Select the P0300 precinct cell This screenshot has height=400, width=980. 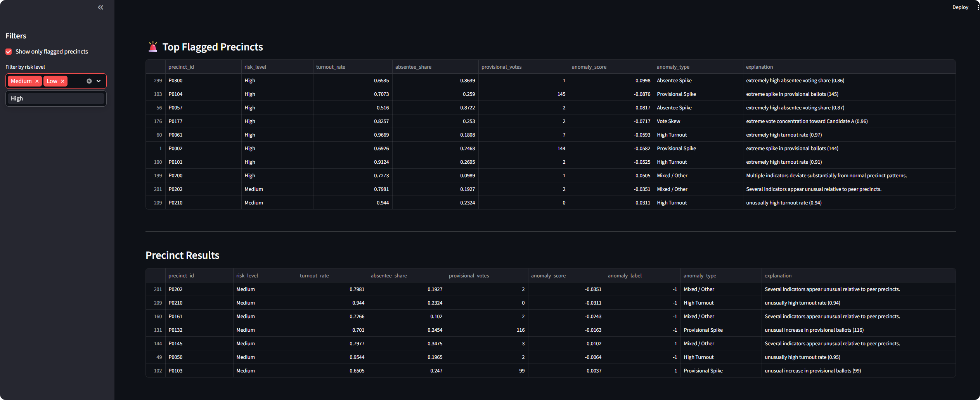[203, 80]
